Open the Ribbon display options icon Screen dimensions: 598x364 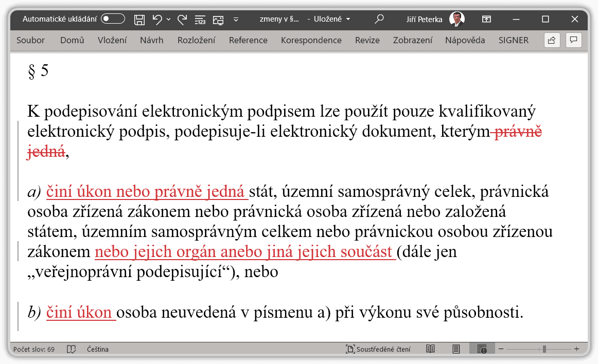[486, 19]
